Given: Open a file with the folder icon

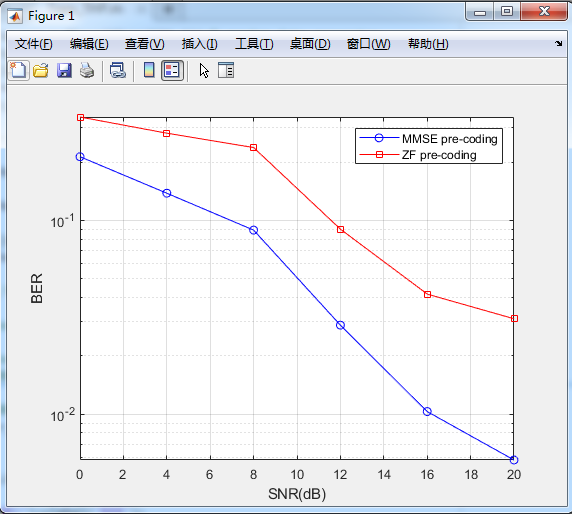Looking at the screenshot, I should [41, 70].
